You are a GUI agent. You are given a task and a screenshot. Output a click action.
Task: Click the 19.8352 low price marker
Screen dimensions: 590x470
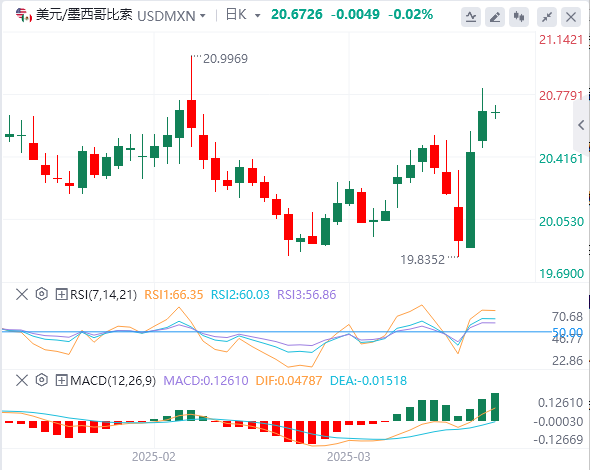click(423, 260)
